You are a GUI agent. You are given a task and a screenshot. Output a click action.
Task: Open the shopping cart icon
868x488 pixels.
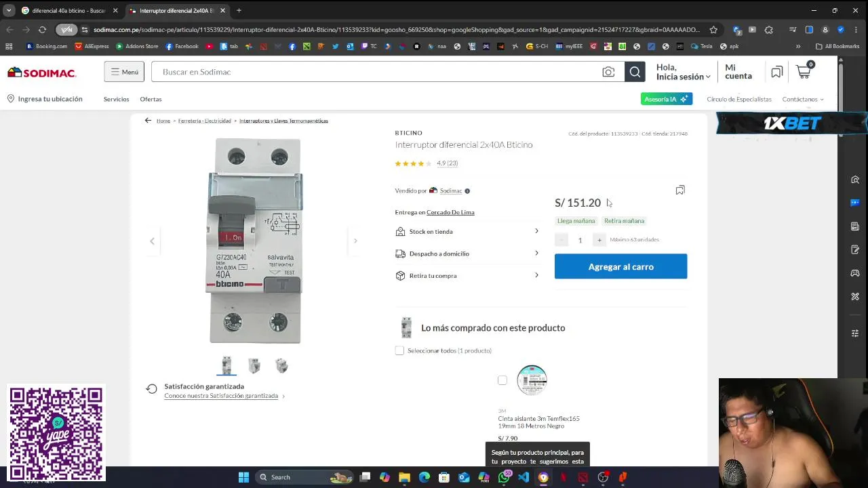(x=804, y=70)
